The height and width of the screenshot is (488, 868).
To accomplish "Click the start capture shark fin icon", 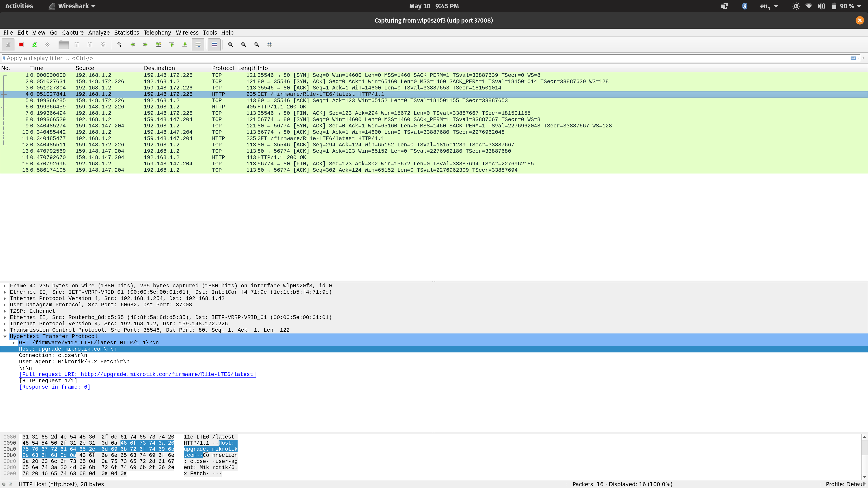I will point(8,45).
